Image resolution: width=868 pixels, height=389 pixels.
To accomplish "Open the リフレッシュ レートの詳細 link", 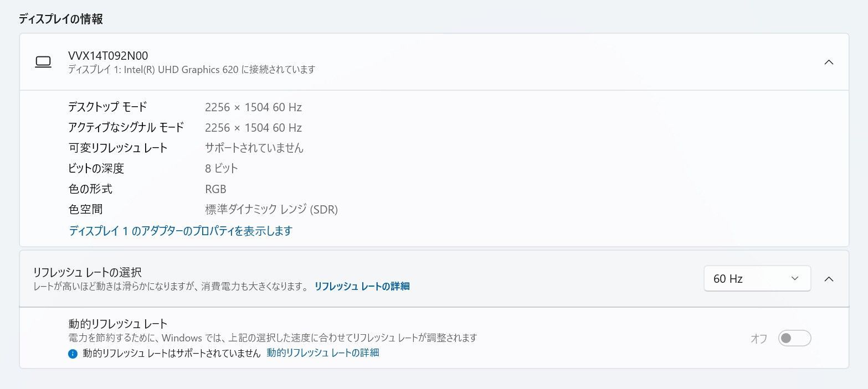I will [x=362, y=286].
